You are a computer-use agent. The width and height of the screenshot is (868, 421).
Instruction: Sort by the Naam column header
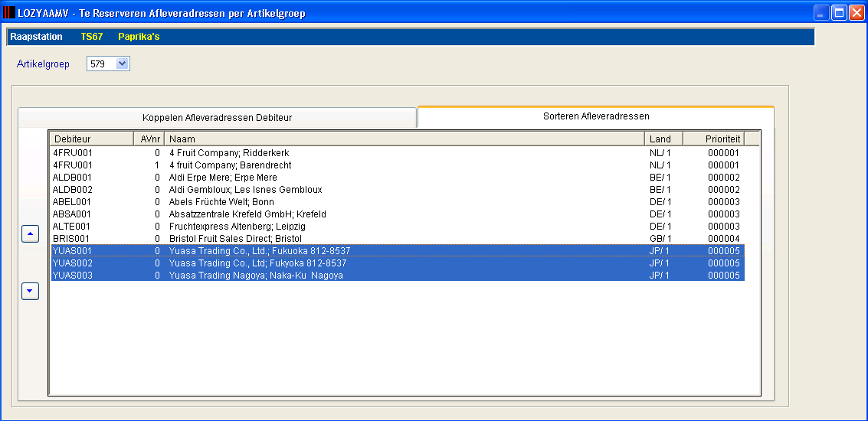[x=405, y=139]
